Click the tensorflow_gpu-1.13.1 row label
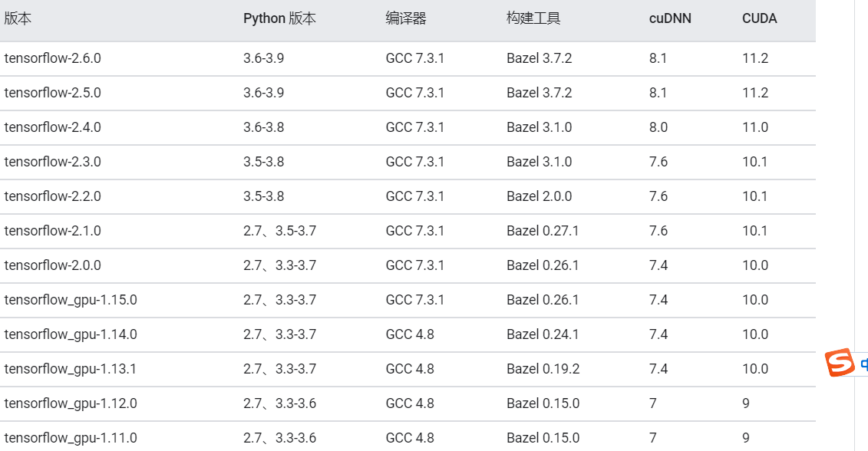This screenshot has height=451, width=868. click(71, 369)
